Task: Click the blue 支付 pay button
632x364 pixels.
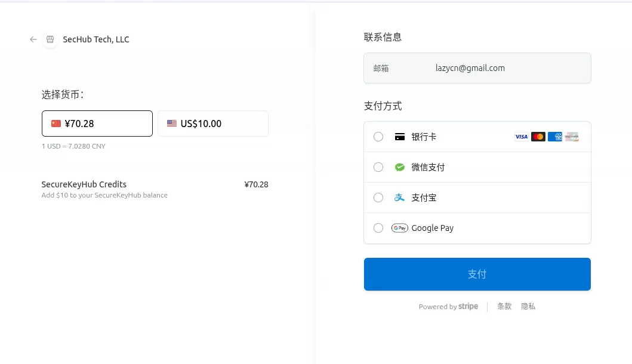Action: pos(477,274)
